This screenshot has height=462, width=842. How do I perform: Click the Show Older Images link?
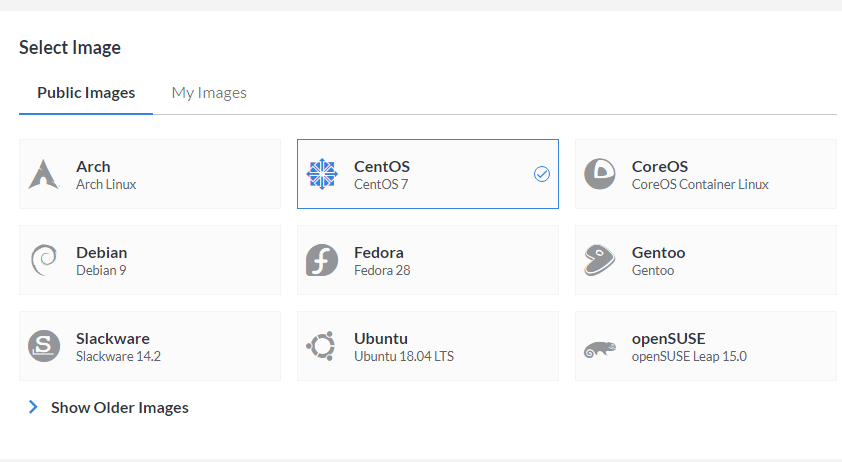pos(120,408)
